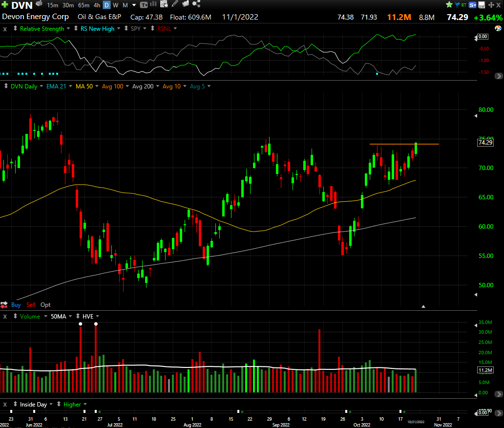The image size is (504, 428).
Task: Click the calculator-plus add indicator icon
Action: coord(164,4)
